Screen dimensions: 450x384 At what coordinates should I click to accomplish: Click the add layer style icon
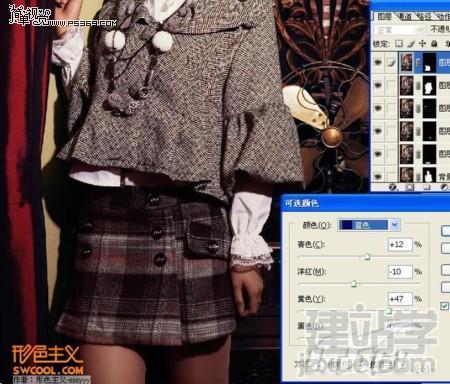[393, 188]
